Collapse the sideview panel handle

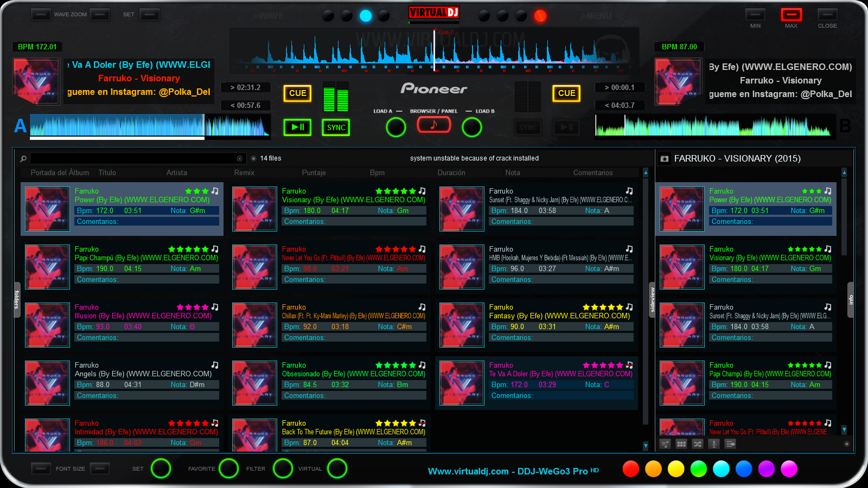[x=652, y=299]
